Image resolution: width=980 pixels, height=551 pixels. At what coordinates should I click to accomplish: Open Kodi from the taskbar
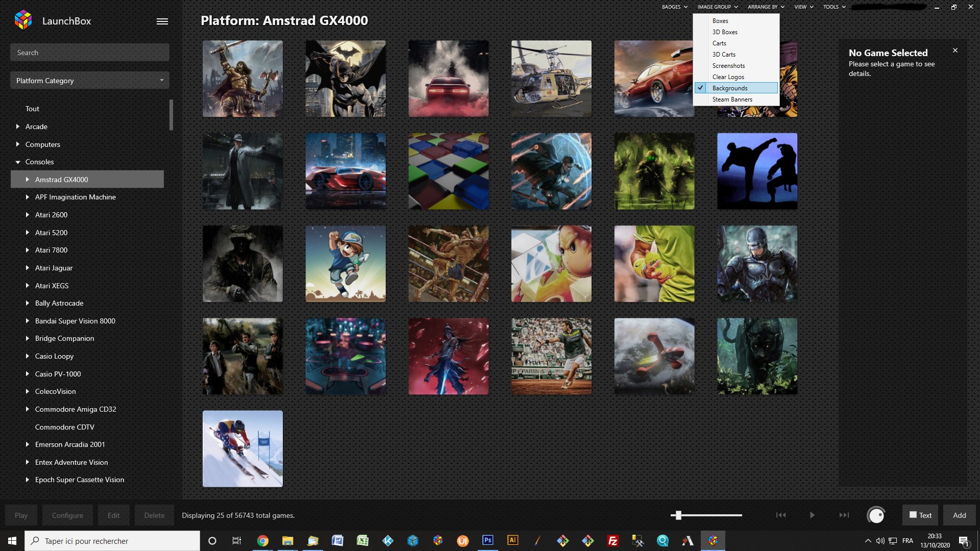pyautogui.click(x=387, y=541)
